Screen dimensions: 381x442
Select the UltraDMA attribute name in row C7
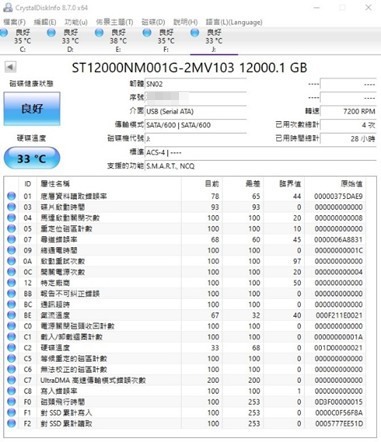(x=93, y=380)
